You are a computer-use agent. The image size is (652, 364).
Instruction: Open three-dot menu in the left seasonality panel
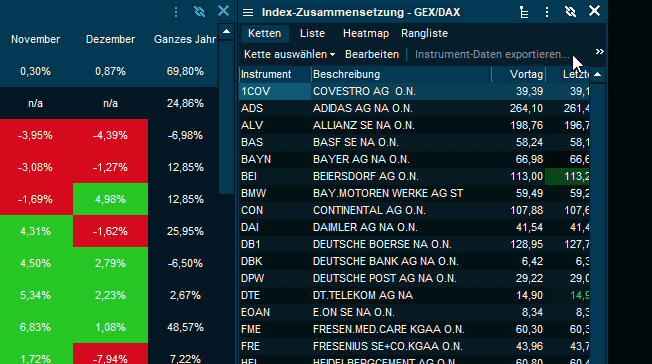(176, 12)
